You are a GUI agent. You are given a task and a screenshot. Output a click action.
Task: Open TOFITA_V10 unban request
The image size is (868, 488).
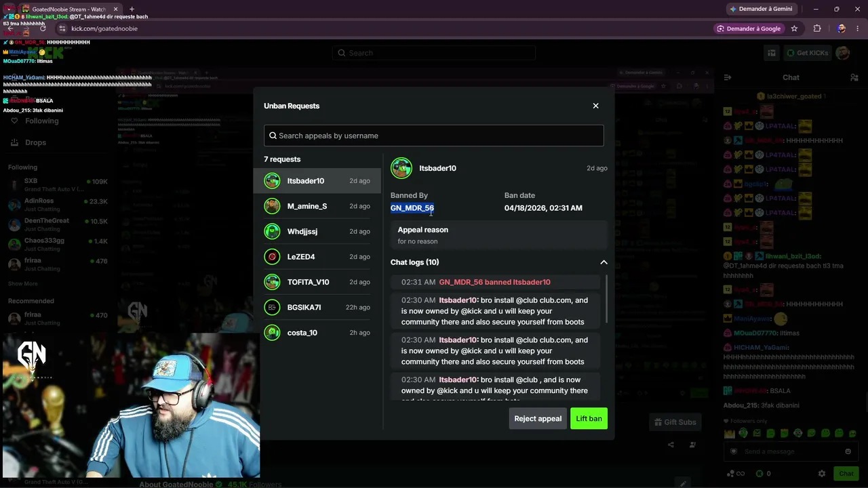click(317, 282)
